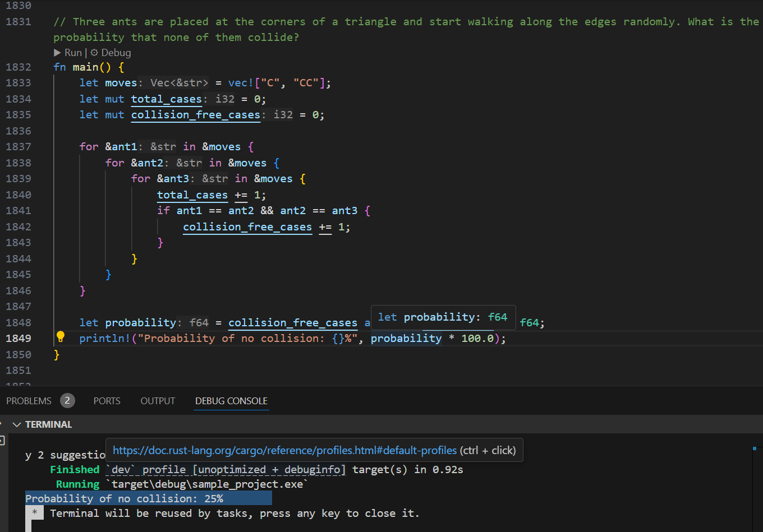Click line number 1849 in the gutter
The image size is (763, 532).
tap(19, 339)
